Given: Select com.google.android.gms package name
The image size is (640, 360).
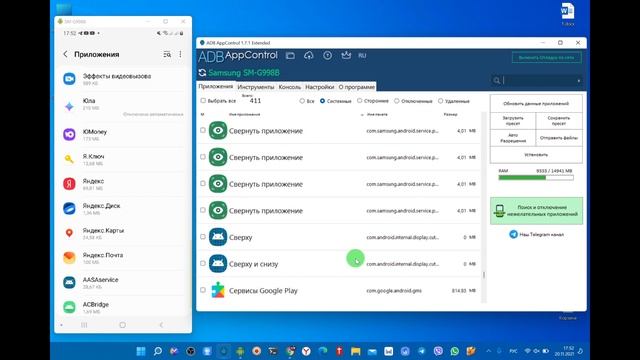Looking at the screenshot, I should tap(394, 291).
